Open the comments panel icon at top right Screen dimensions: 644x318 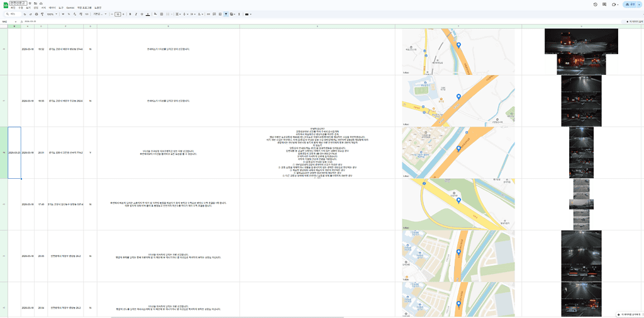coord(604,4)
